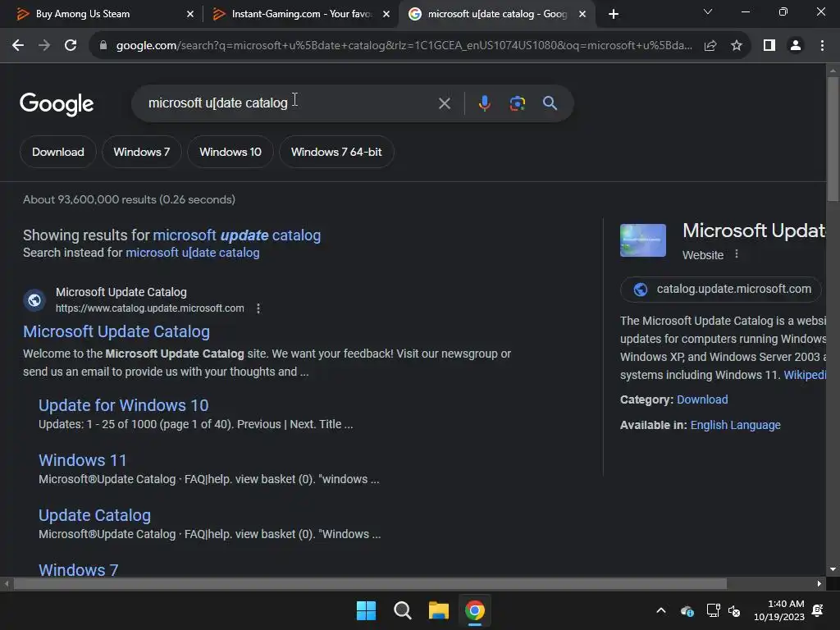
Task: Clear the search box text
Action: [x=444, y=103]
